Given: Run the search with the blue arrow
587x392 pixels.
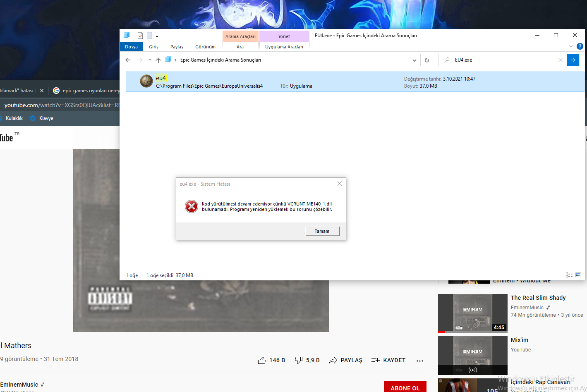Looking at the screenshot, I should point(573,60).
